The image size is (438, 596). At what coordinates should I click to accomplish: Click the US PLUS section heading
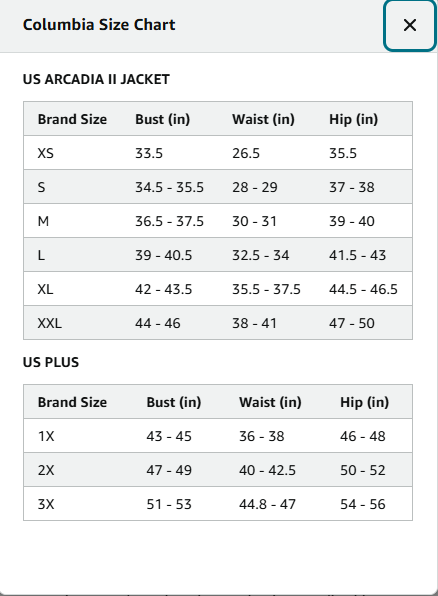click(x=51, y=362)
